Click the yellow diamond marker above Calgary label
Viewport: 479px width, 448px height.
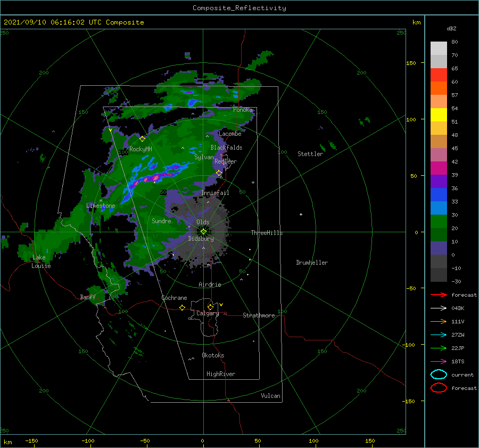coord(210,307)
